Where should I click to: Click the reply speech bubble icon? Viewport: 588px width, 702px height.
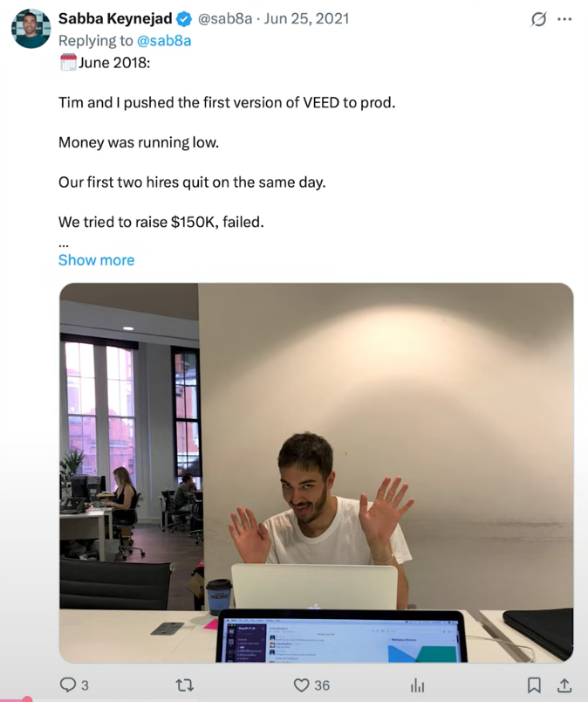tap(67, 685)
